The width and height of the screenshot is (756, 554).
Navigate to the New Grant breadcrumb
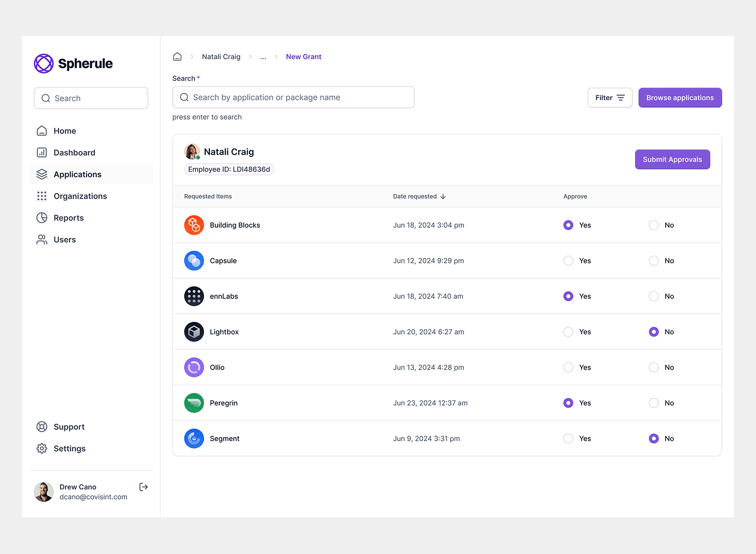pos(303,57)
